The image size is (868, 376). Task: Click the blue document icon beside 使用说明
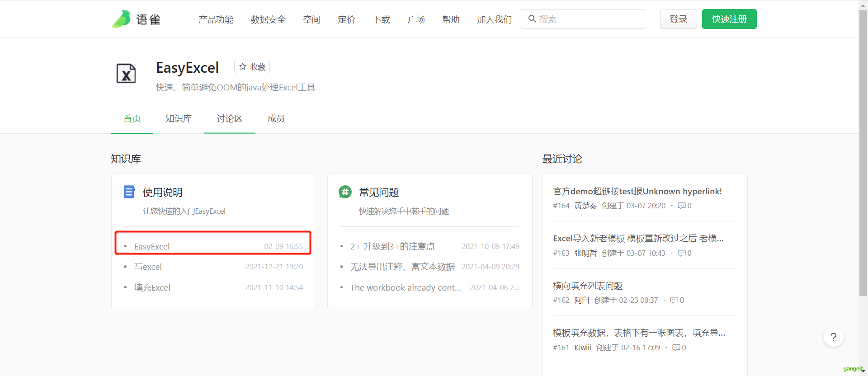tap(129, 192)
